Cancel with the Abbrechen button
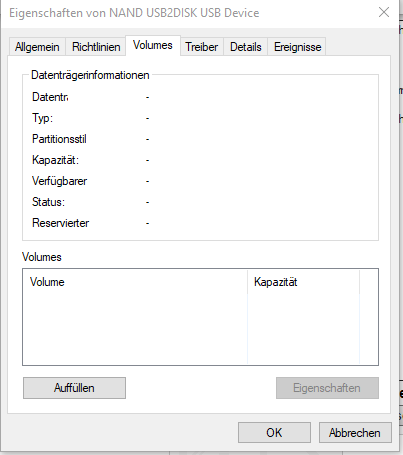Image resolution: width=403 pixels, height=455 pixels. click(355, 433)
